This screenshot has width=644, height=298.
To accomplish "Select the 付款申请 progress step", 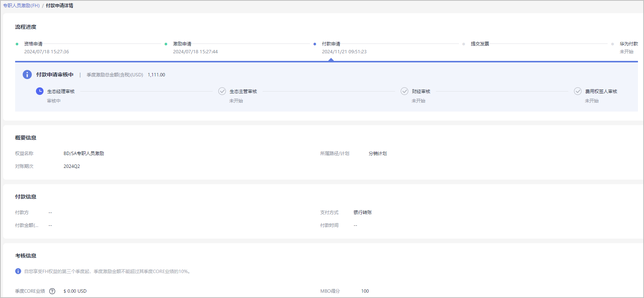I will [331, 44].
